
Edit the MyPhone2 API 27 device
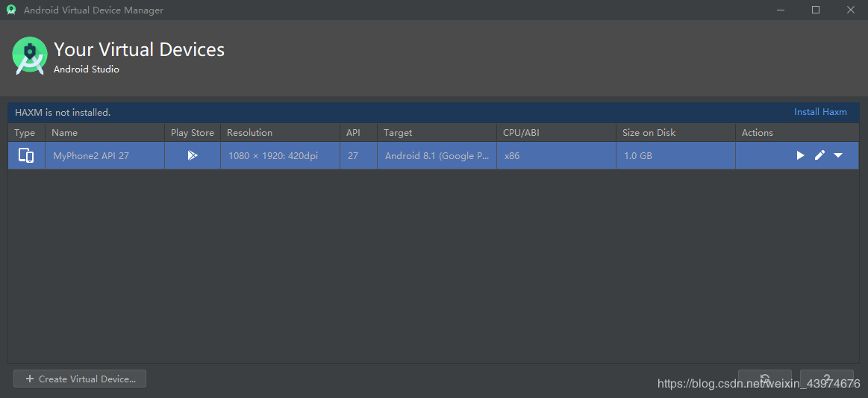click(819, 155)
